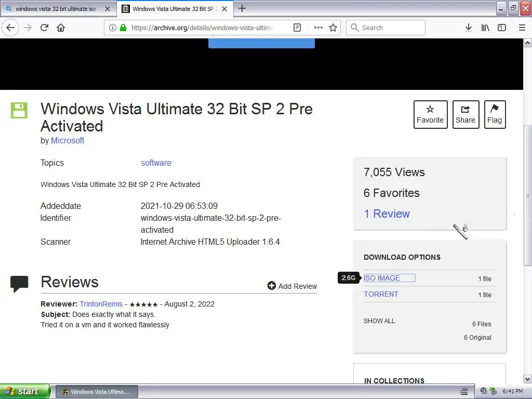Open the software topic link

coord(156,163)
